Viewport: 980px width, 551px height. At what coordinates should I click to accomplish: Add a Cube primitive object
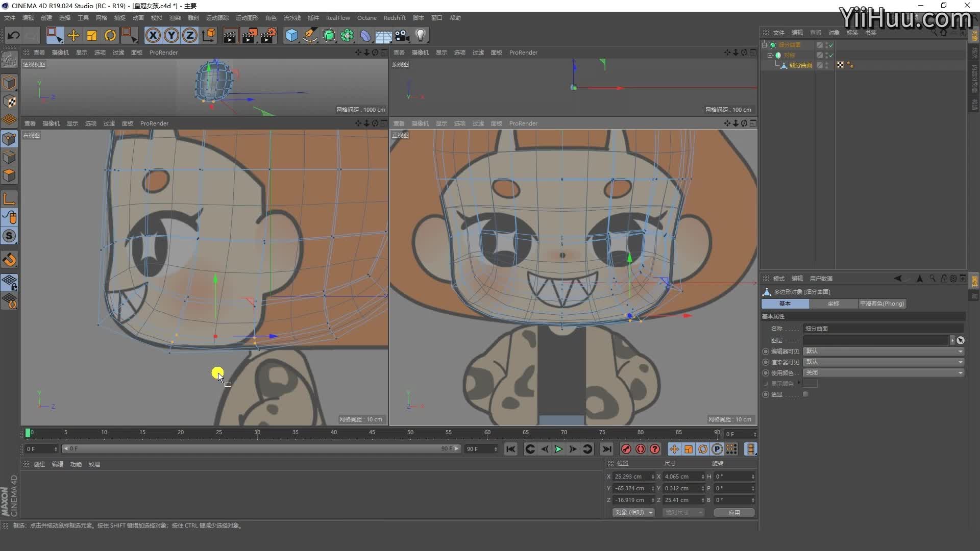(291, 35)
